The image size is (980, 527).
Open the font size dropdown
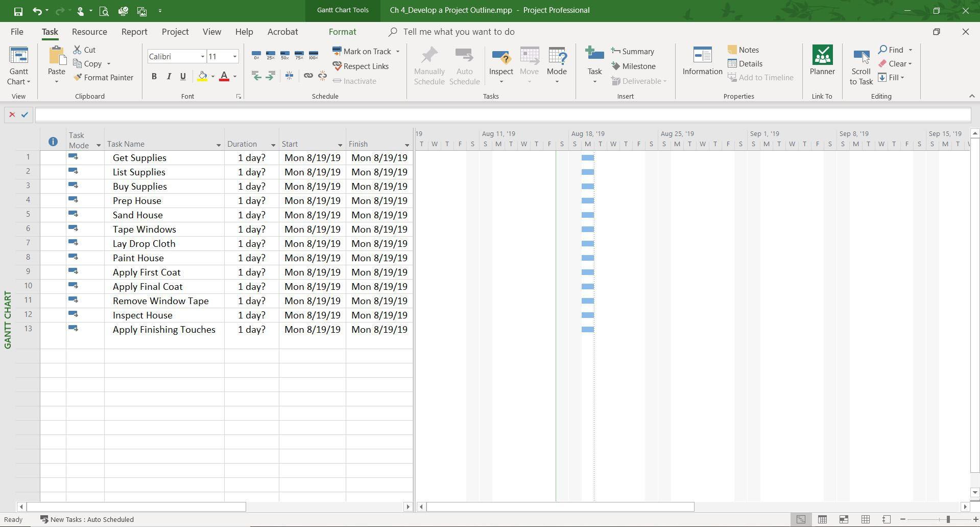(234, 57)
